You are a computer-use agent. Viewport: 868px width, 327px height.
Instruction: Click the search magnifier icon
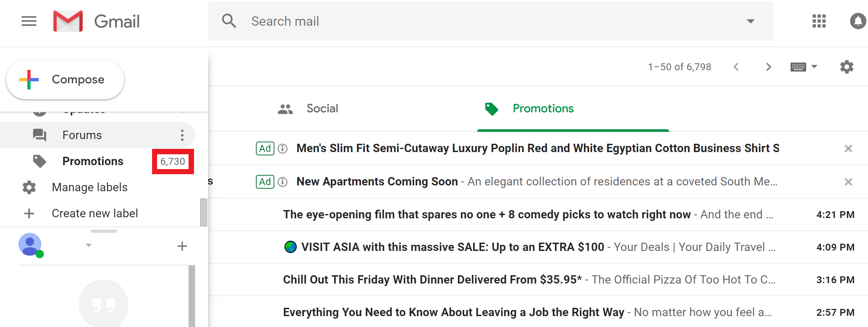(229, 21)
